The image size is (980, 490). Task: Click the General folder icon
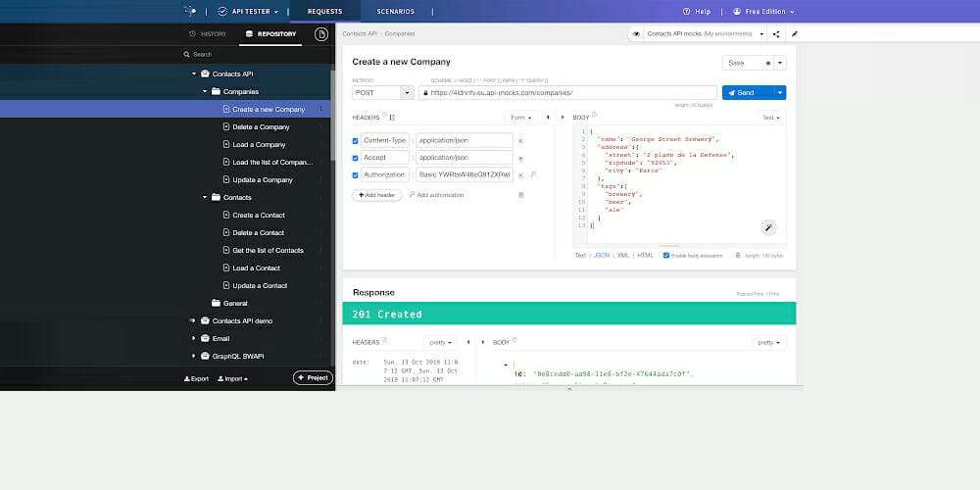pyautogui.click(x=216, y=303)
